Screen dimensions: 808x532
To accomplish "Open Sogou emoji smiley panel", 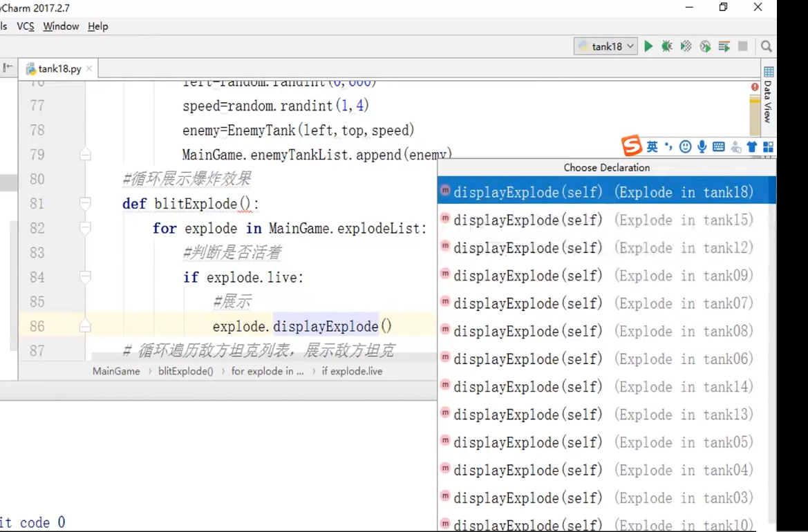I will click(685, 146).
